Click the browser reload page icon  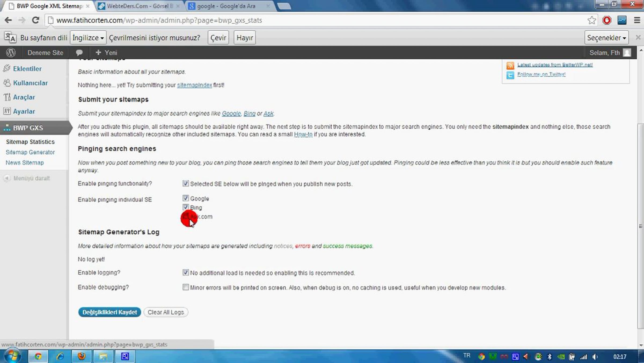coord(36,20)
